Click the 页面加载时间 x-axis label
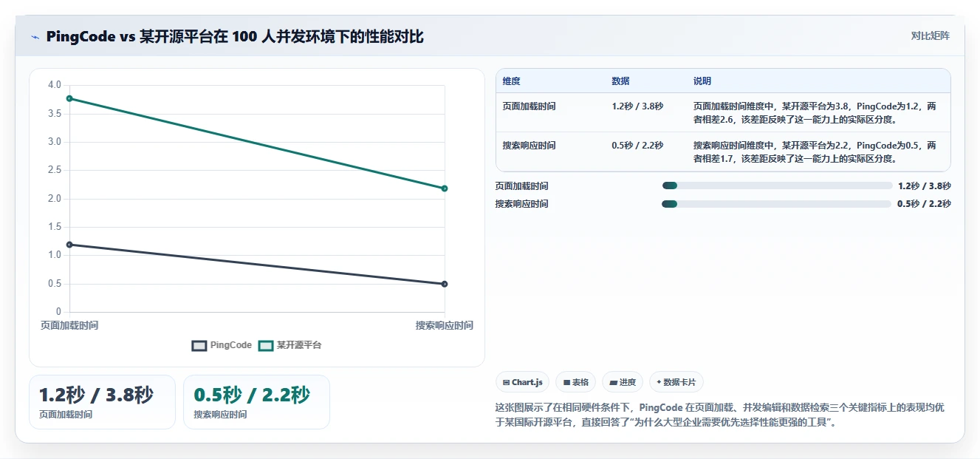The width and height of the screenshot is (980, 459). 69,325
